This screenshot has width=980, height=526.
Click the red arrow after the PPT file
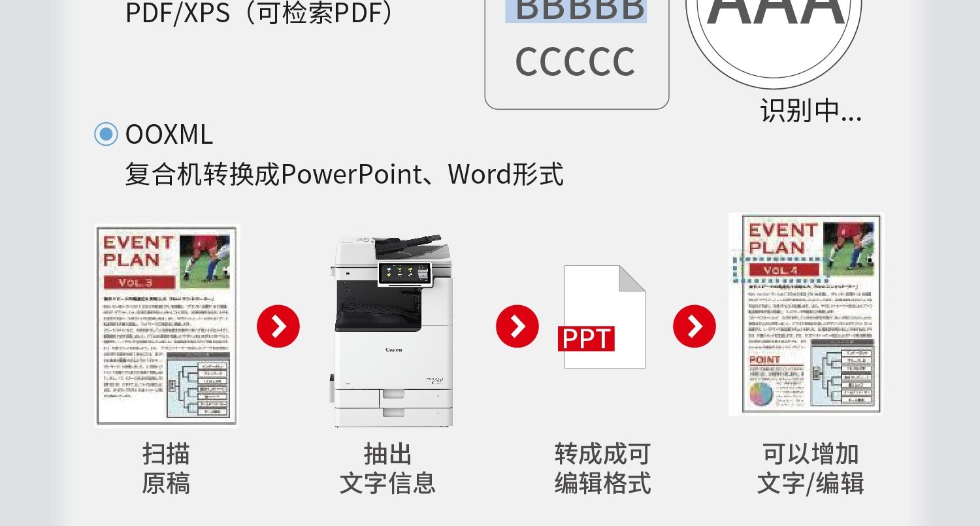click(x=694, y=325)
